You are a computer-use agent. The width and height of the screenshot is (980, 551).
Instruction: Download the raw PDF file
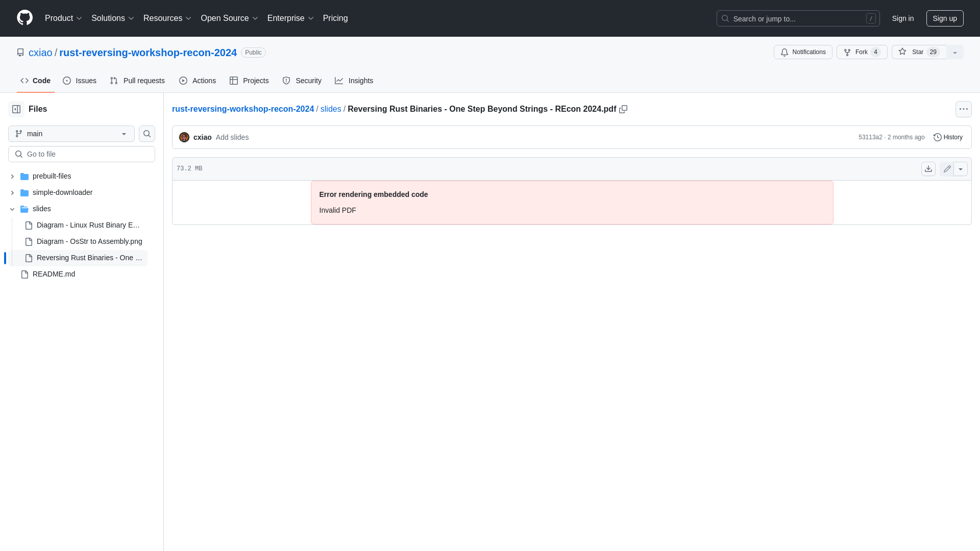point(928,169)
